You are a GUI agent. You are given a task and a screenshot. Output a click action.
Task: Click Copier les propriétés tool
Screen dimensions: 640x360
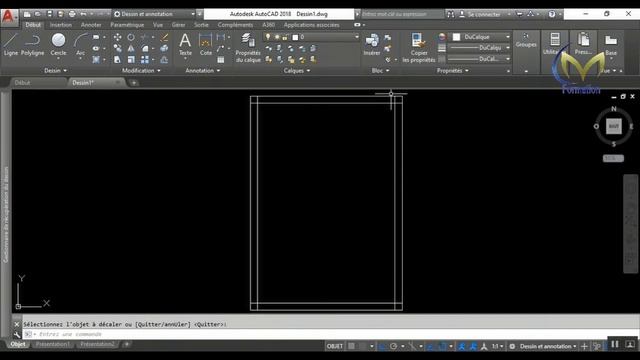[419, 48]
